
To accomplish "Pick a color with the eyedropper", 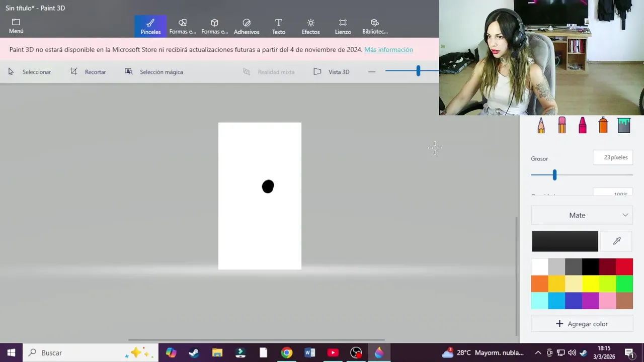I will click(617, 241).
